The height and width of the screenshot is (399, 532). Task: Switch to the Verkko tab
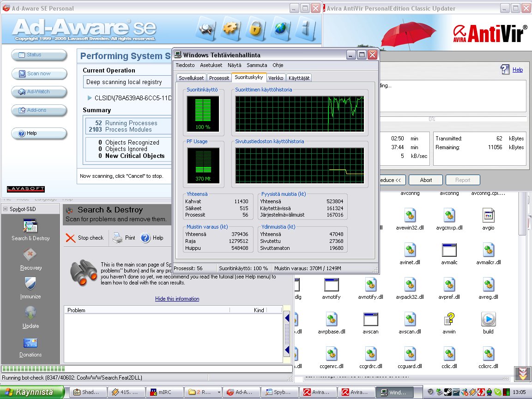click(x=276, y=78)
